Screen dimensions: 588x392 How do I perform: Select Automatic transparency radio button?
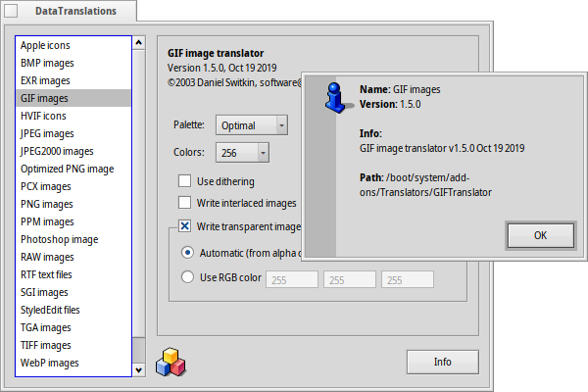click(x=188, y=252)
